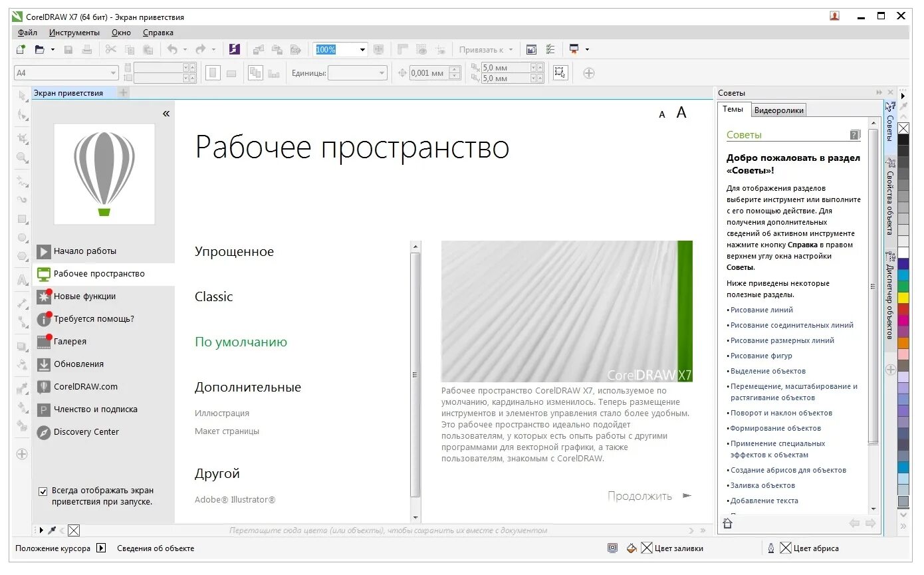Viewport: 924px width, 575px height.
Task: Switch to the Видеоролики tab
Action: click(779, 110)
